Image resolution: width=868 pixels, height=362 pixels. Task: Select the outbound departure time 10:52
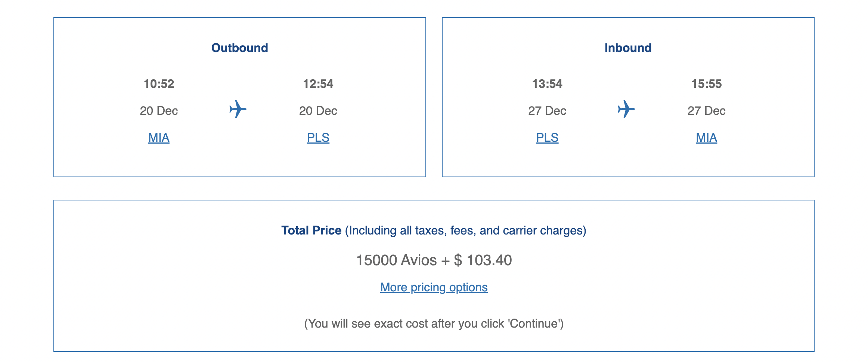point(158,84)
